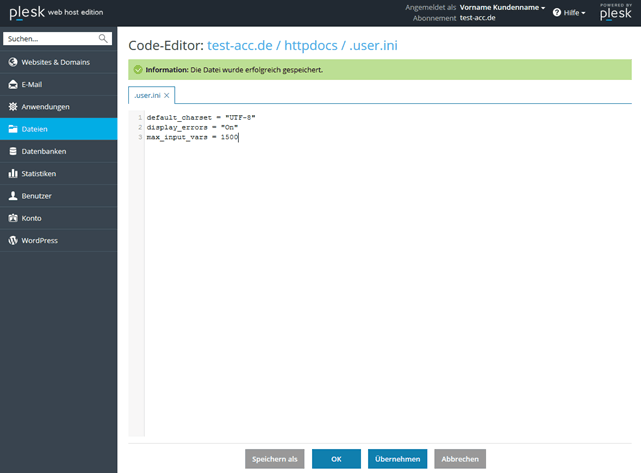Image resolution: width=641 pixels, height=473 pixels.
Task: Click the Speichern als button
Action: [275, 459]
